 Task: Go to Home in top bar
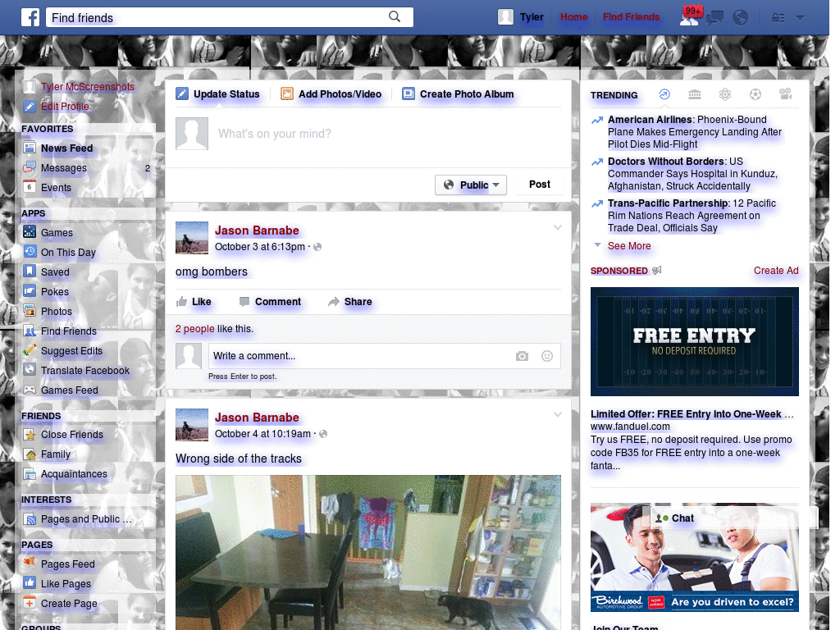coord(573,17)
